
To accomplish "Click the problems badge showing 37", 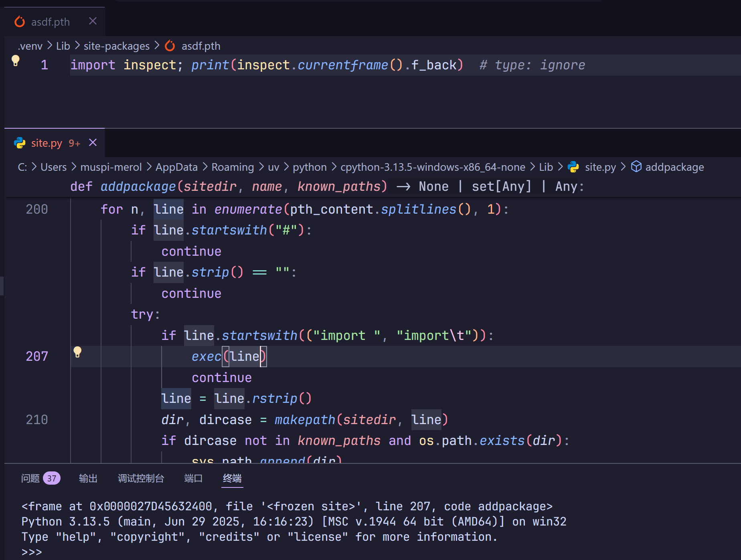I will pyautogui.click(x=51, y=478).
